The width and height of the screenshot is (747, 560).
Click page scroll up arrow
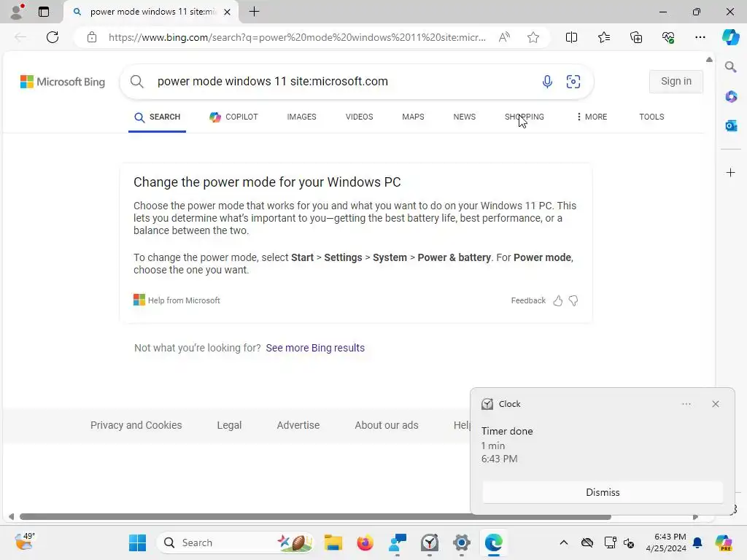point(709,60)
